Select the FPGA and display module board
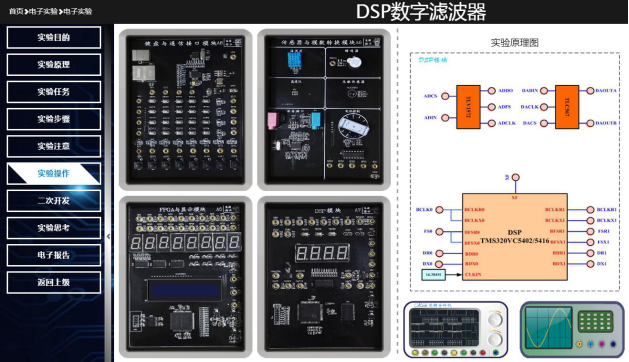The width and height of the screenshot is (629, 362). [185, 277]
